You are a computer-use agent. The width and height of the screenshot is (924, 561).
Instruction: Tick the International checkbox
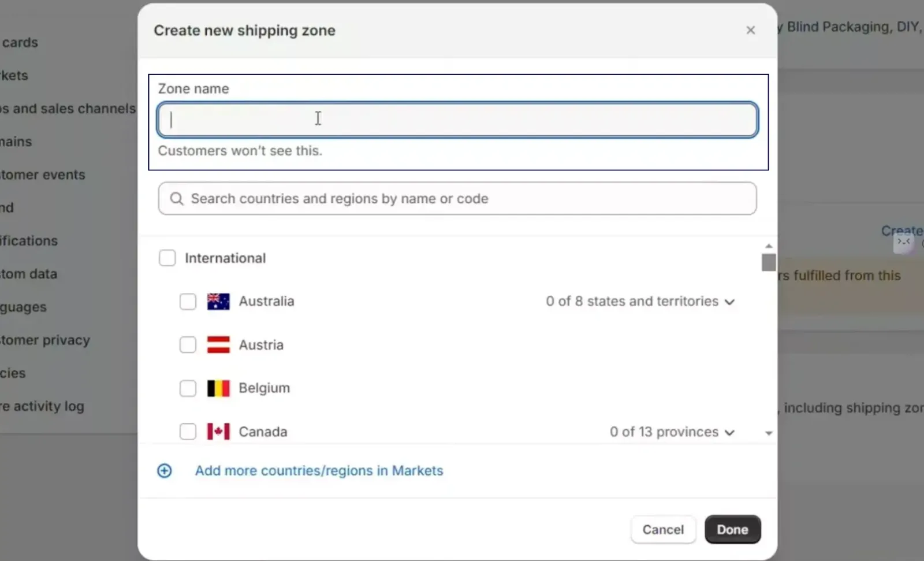point(167,258)
